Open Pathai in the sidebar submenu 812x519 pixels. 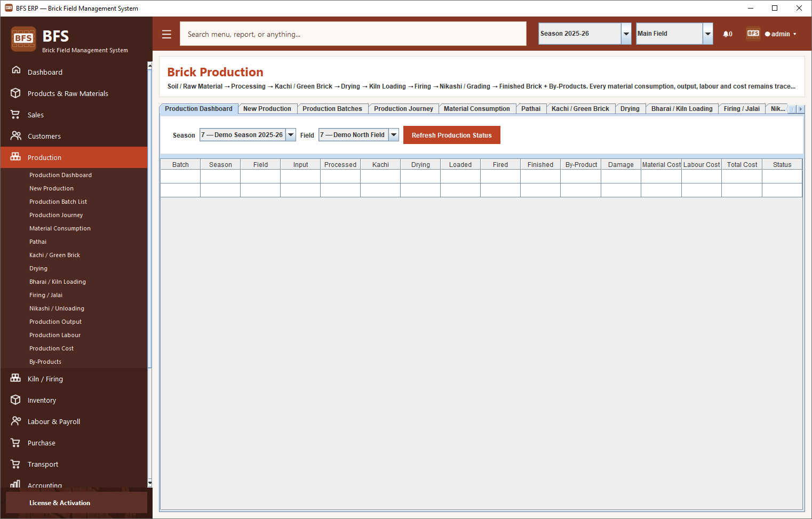38,242
